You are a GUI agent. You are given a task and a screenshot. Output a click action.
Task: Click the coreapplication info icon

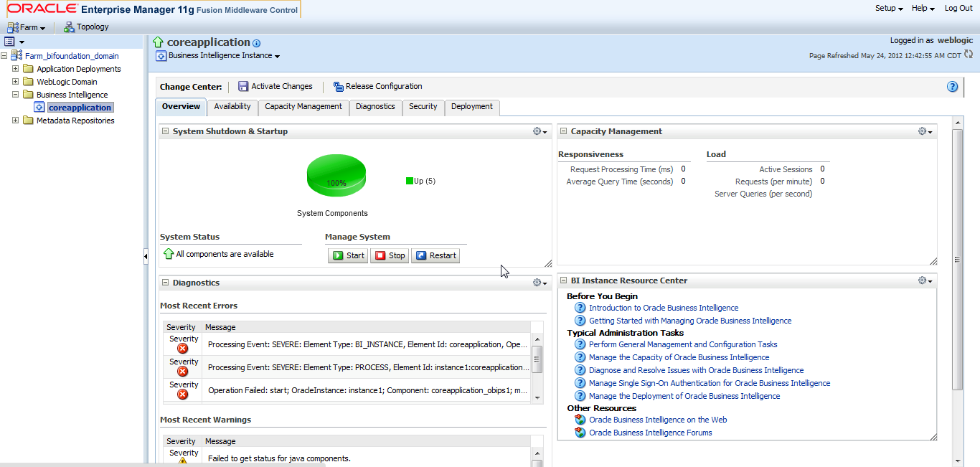tap(257, 43)
